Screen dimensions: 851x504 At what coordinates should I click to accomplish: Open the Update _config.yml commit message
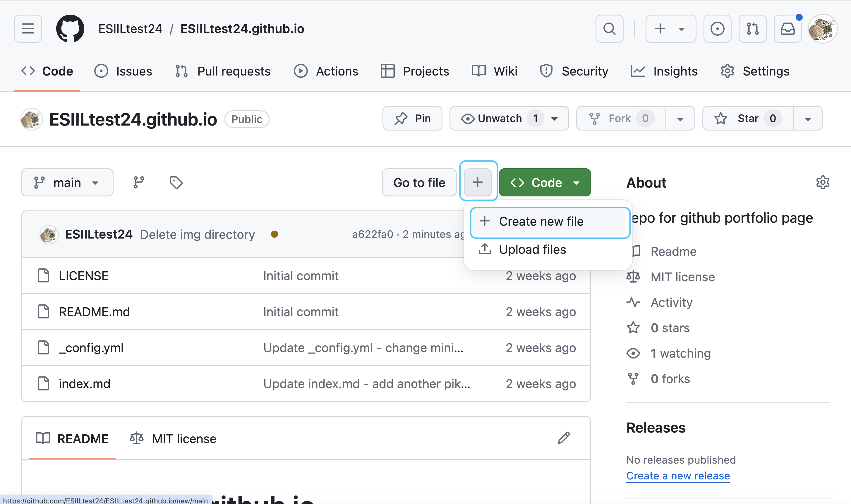click(x=363, y=348)
